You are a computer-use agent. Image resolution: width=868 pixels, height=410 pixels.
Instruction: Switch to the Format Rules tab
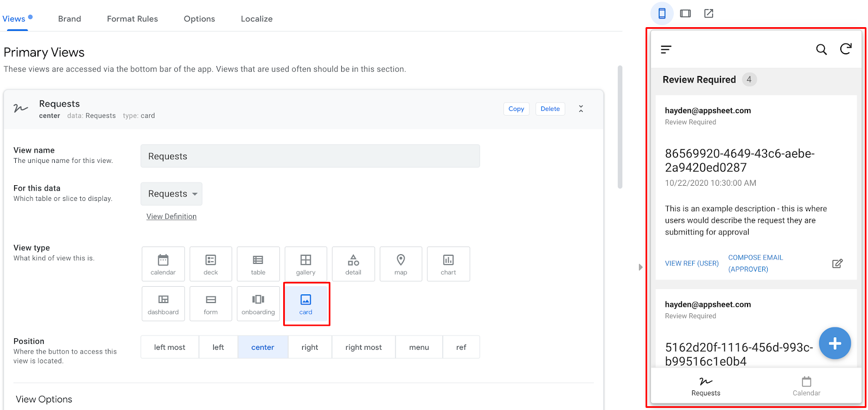pos(132,19)
